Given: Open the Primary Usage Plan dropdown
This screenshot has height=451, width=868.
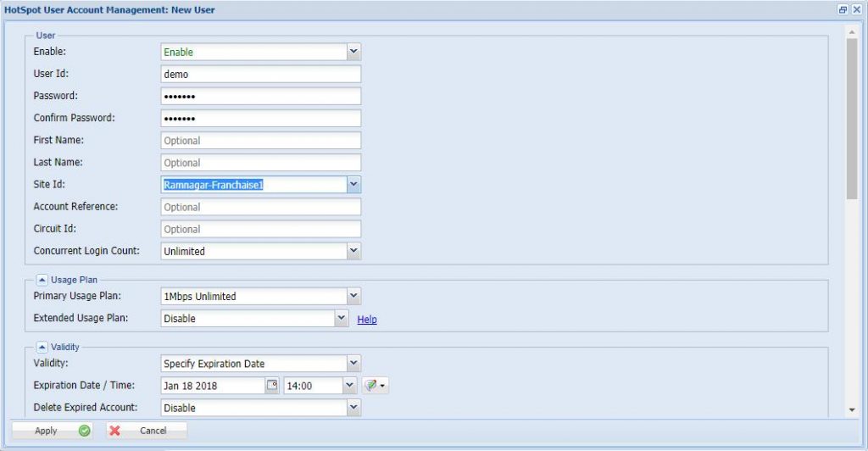Looking at the screenshot, I should 353,296.
